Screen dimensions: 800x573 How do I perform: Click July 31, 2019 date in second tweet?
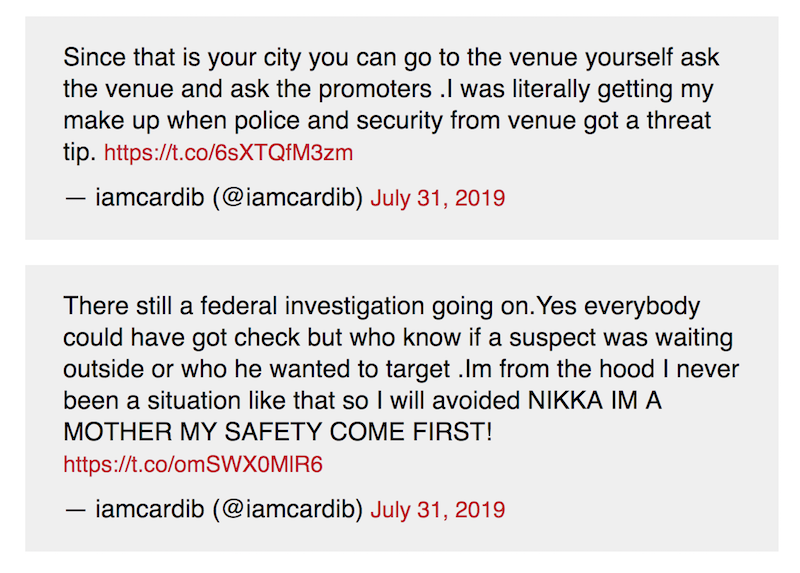coord(437,510)
